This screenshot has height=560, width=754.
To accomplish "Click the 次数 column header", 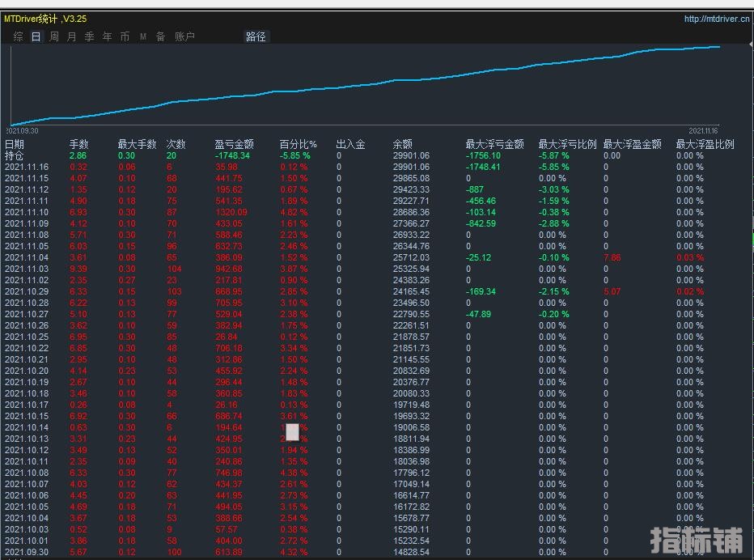I will coord(176,144).
